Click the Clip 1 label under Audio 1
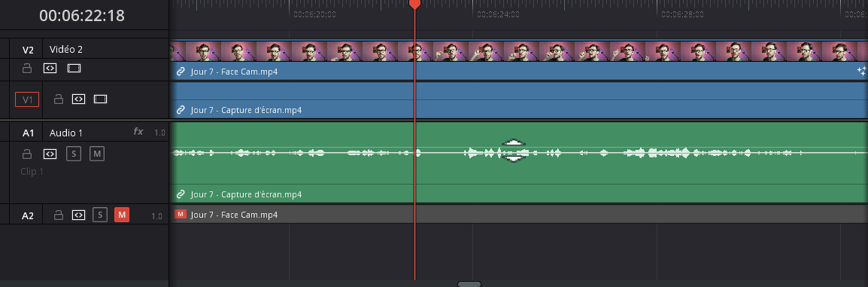Viewport: 868px width, 287px height. tap(32, 172)
